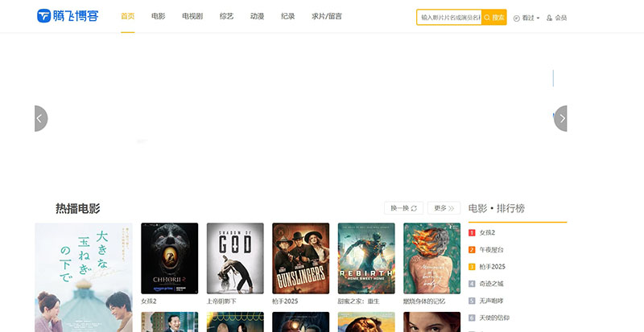Image resolution: width=644 pixels, height=332 pixels.
Task: Click the 枪手2025 title below Gunslingers poster
Action: pyautogui.click(x=285, y=301)
